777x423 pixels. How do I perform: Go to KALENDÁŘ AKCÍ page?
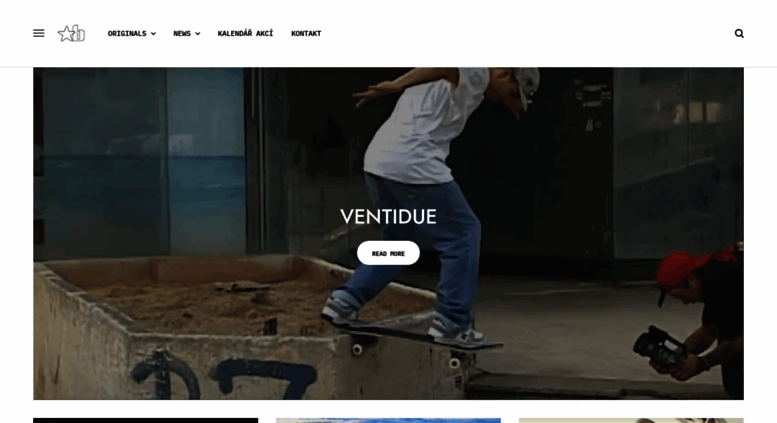tap(245, 33)
